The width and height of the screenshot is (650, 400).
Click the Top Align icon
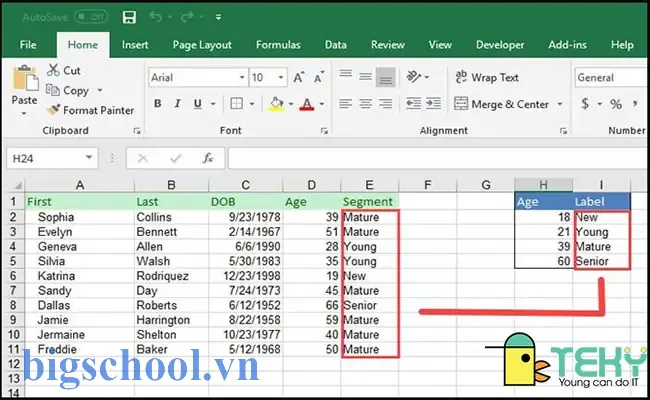tap(345, 75)
